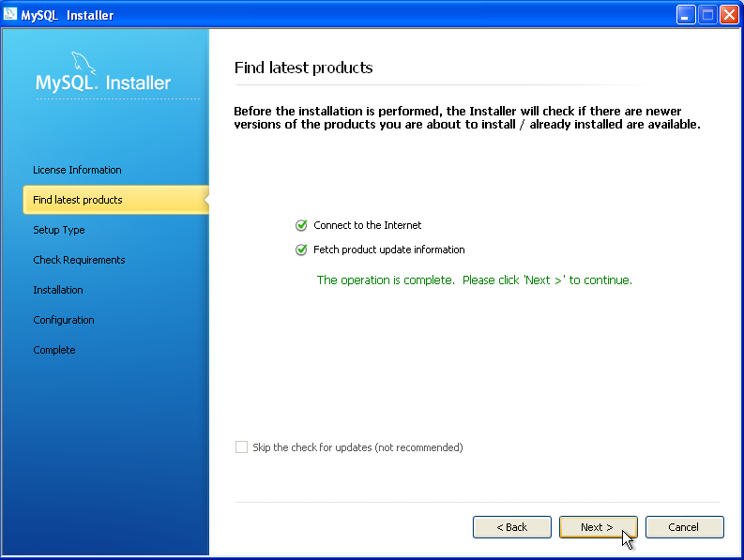744x560 pixels.
Task: Select the Complete step in sidebar
Action: tap(54, 350)
